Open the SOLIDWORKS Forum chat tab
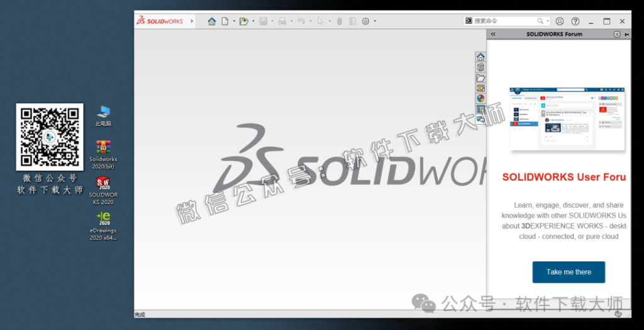 (480, 119)
